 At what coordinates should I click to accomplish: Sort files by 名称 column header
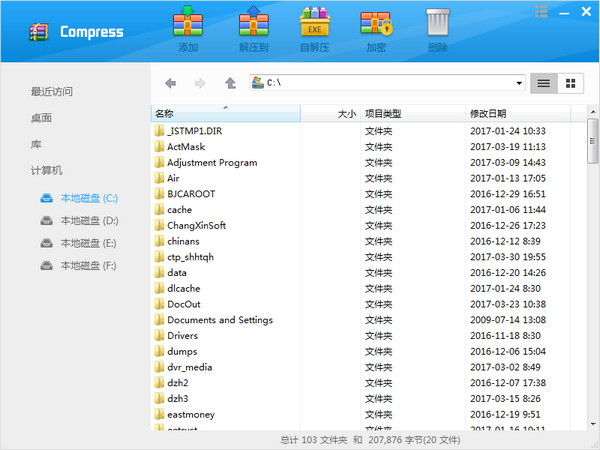(x=166, y=114)
